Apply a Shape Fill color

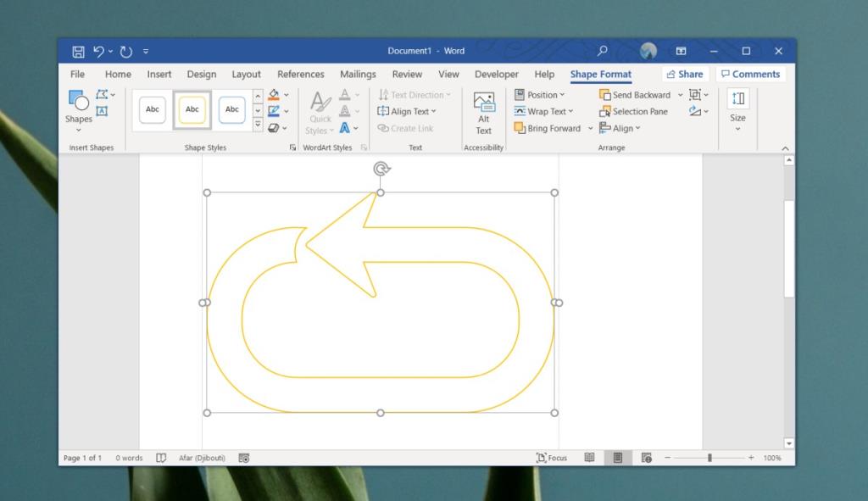tap(274, 93)
